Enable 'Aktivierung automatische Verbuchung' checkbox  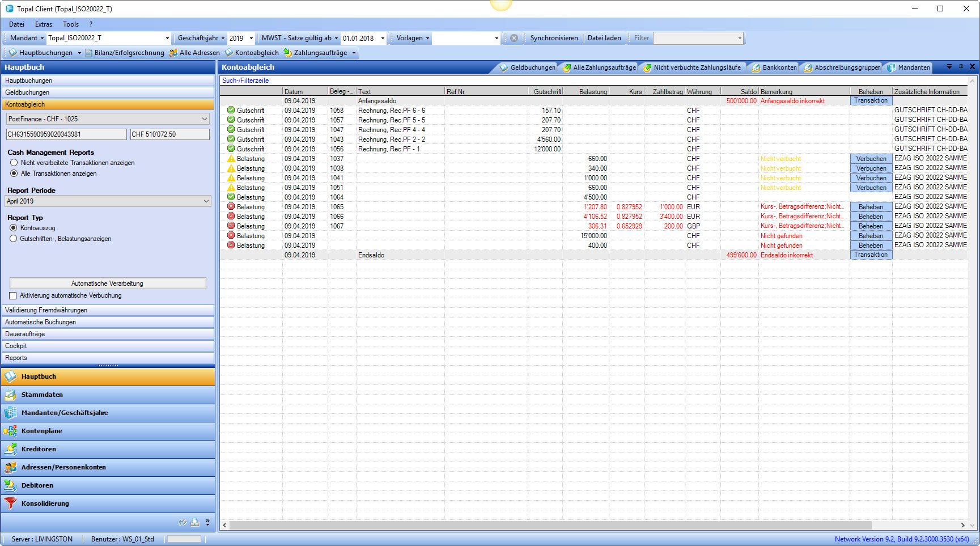pos(13,295)
